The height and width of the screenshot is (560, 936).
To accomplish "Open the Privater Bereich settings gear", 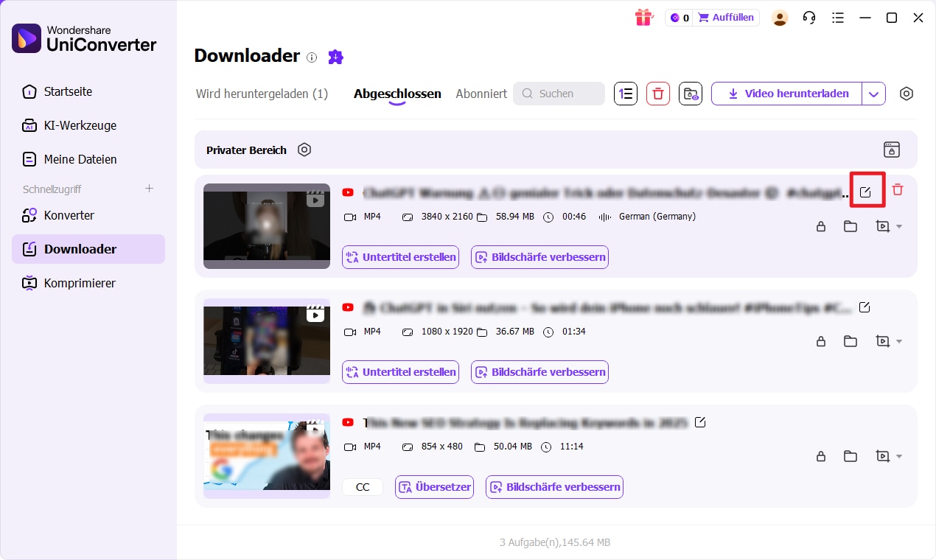I will pyautogui.click(x=304, y=150).
